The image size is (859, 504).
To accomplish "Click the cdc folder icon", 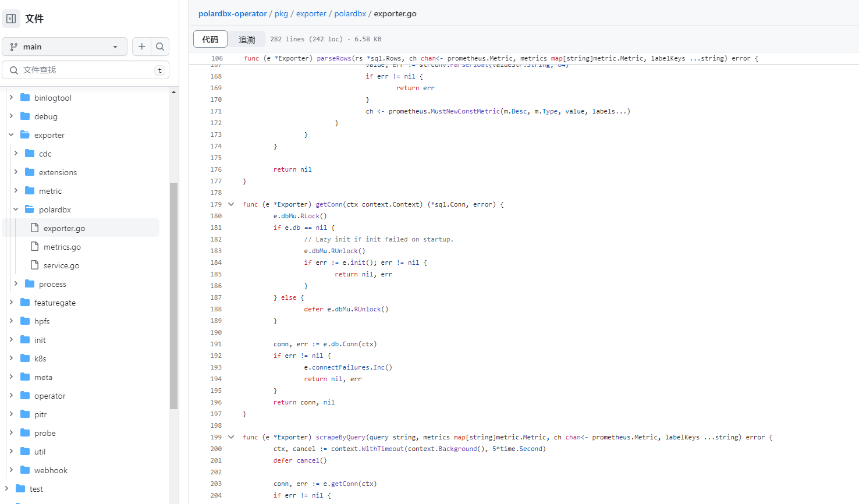I will click(30, 154).
